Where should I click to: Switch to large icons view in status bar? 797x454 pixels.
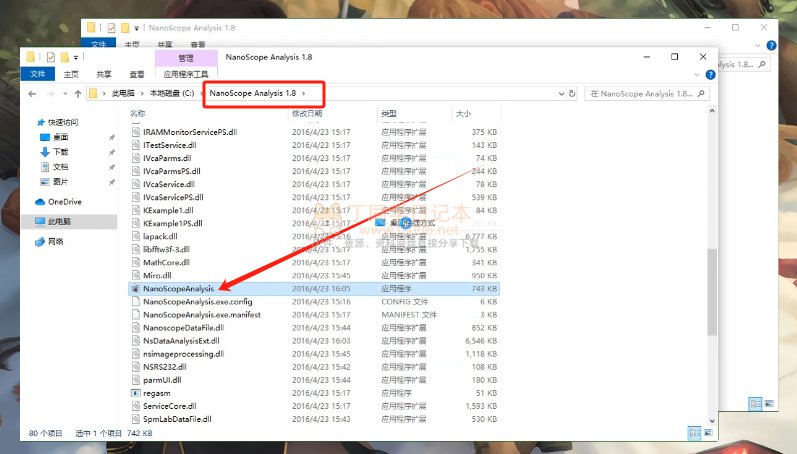(708, 433)
